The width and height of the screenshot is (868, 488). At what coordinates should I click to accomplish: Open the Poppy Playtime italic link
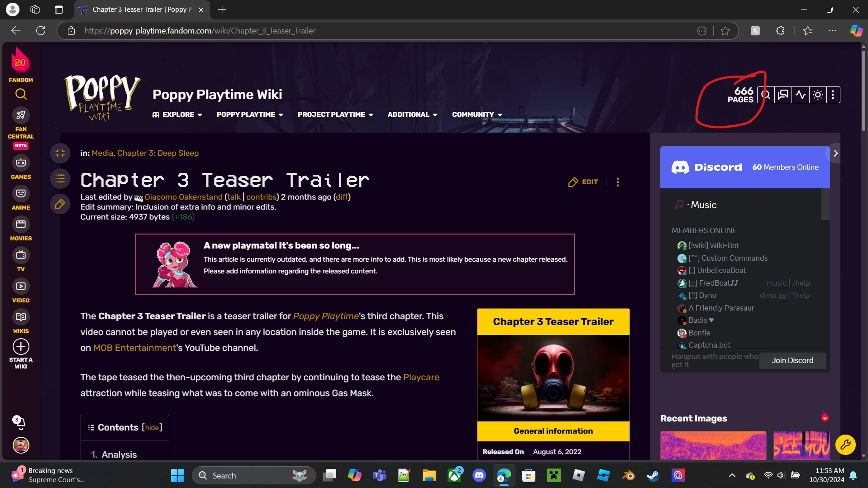point(326,316)
